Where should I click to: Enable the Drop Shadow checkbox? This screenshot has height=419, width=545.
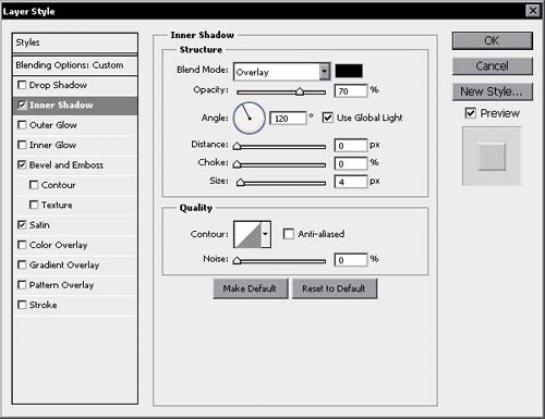click(x=22, y=85)
